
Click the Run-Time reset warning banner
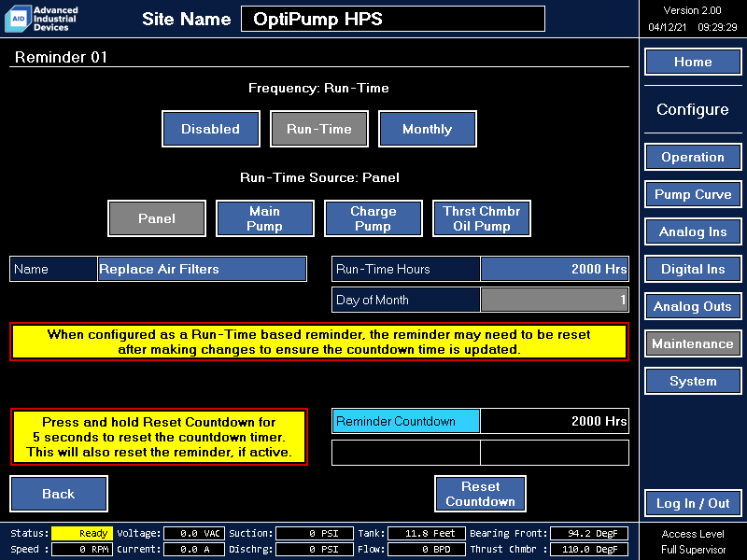pos(319,342)
